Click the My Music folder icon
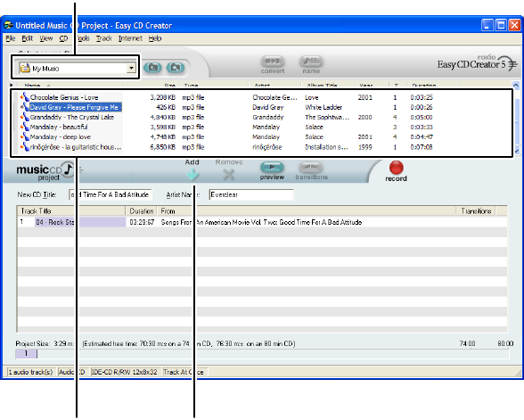 pos(25,68)
